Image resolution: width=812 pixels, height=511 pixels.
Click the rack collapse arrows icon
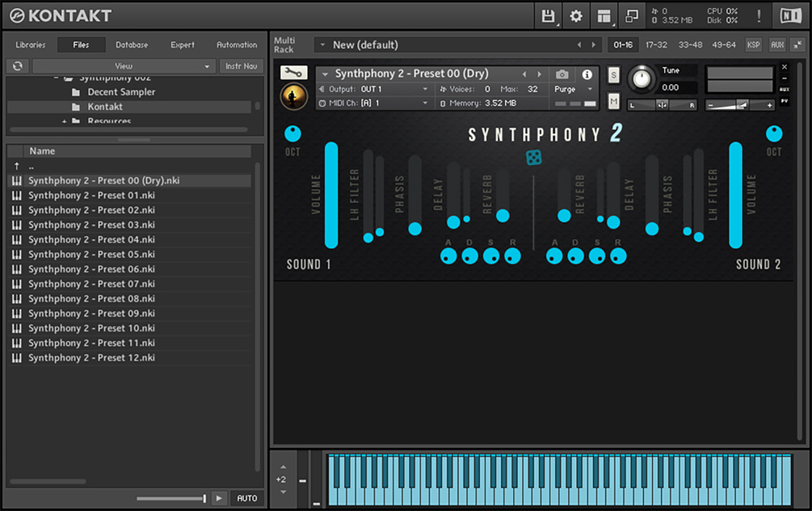click(798, 45)
